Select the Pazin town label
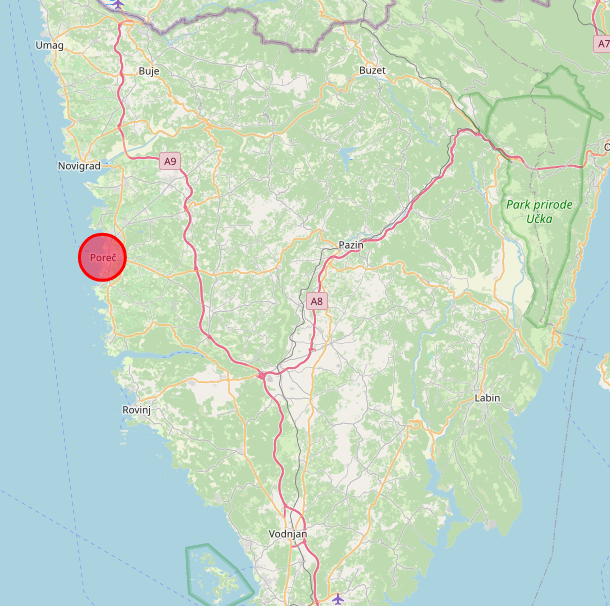The image size is (610, 607). [351, 245]
